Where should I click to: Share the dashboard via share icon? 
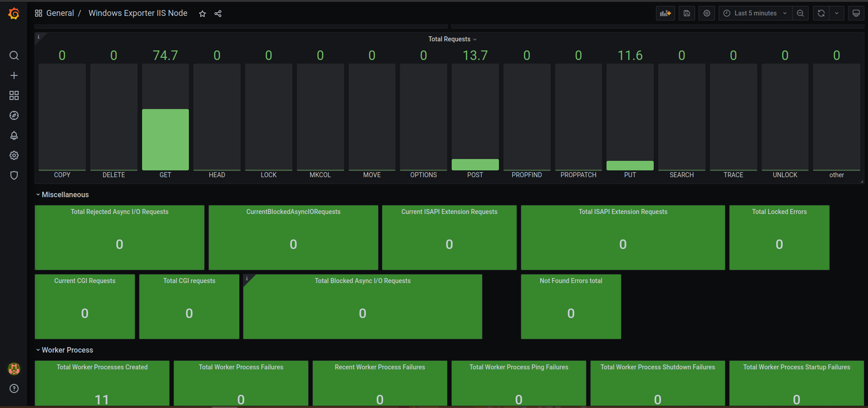click(218, 14)
